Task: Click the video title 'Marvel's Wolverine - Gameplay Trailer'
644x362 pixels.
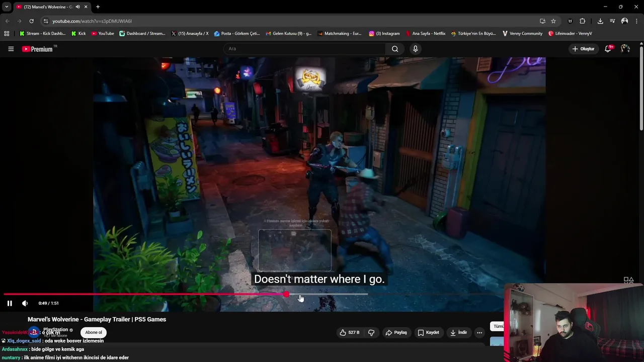Action: click(97, 319)
